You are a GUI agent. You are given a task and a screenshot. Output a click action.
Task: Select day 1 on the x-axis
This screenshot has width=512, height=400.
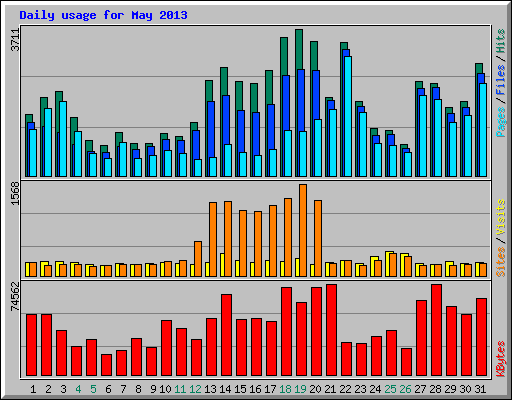pos(33,389)
